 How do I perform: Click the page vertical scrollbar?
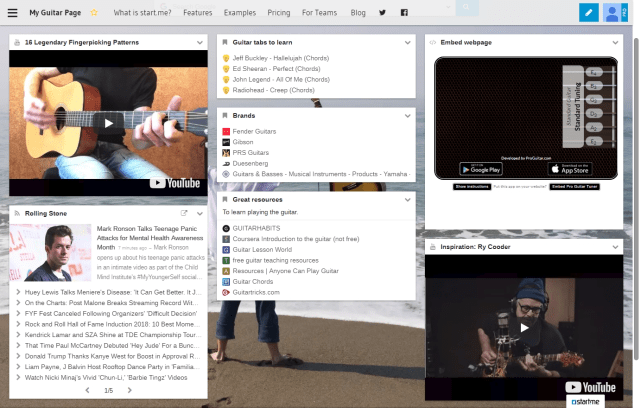[x=636, y=199]
